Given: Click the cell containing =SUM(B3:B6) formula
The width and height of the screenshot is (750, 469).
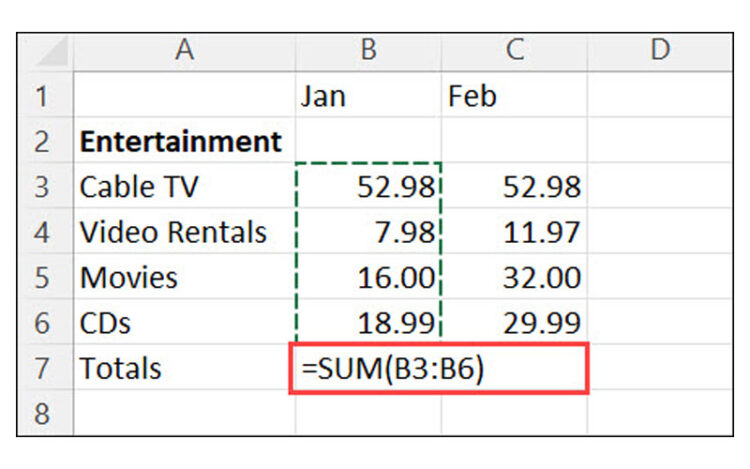Looking at the screenshot, I should [438, 368].
